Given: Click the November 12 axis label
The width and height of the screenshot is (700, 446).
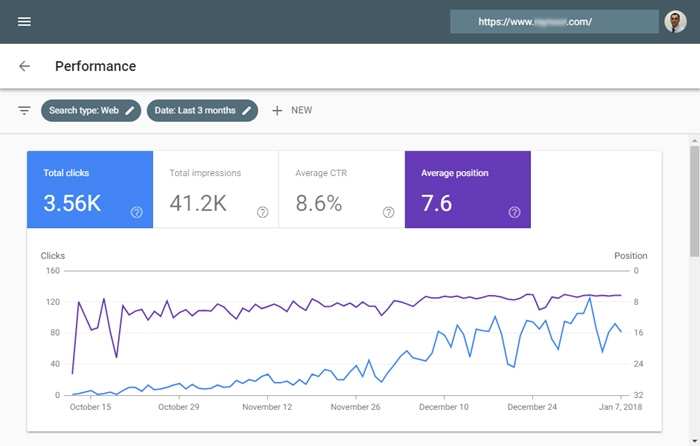Looking at the screenshot, I should (x=267, y=407).
